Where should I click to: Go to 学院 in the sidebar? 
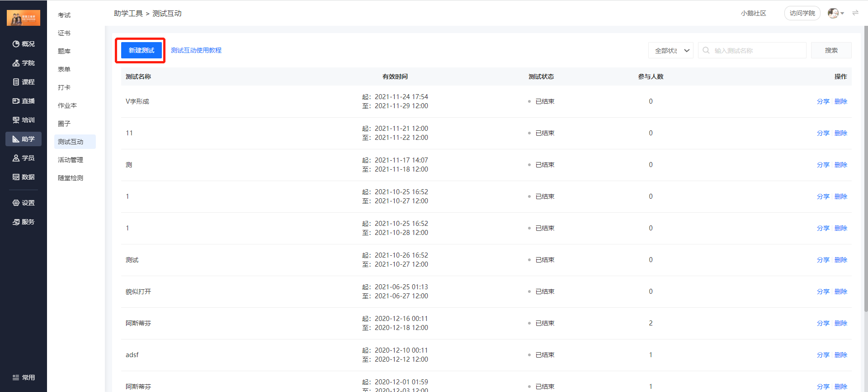coord(24,63)
